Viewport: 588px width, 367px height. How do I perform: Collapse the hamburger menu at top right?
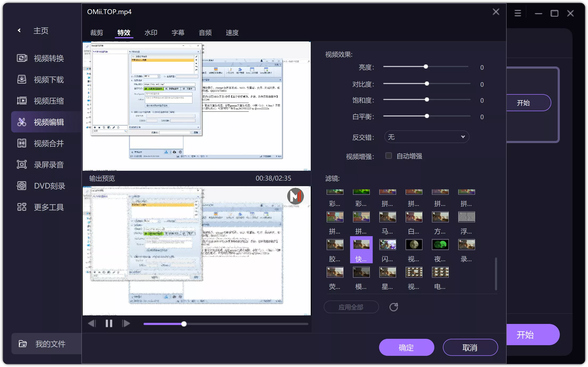(x=518, y=12)
